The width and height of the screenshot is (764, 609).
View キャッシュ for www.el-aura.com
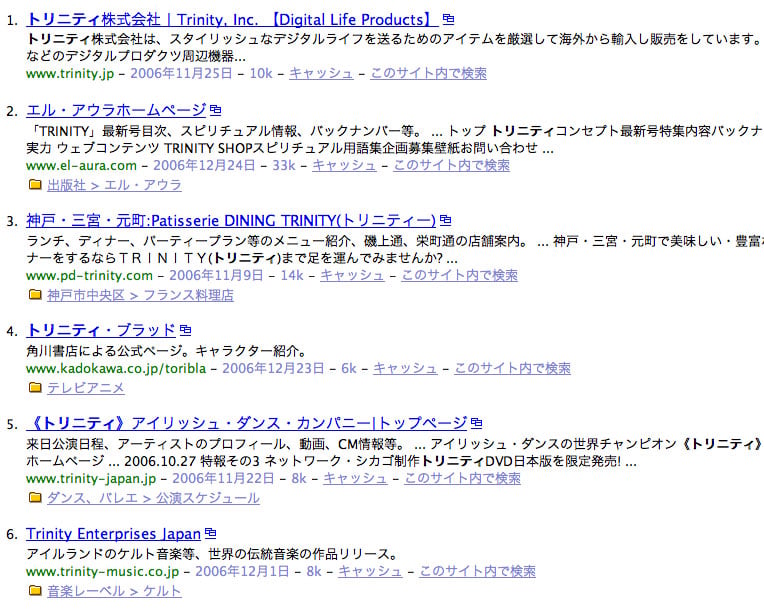point(344,166)
